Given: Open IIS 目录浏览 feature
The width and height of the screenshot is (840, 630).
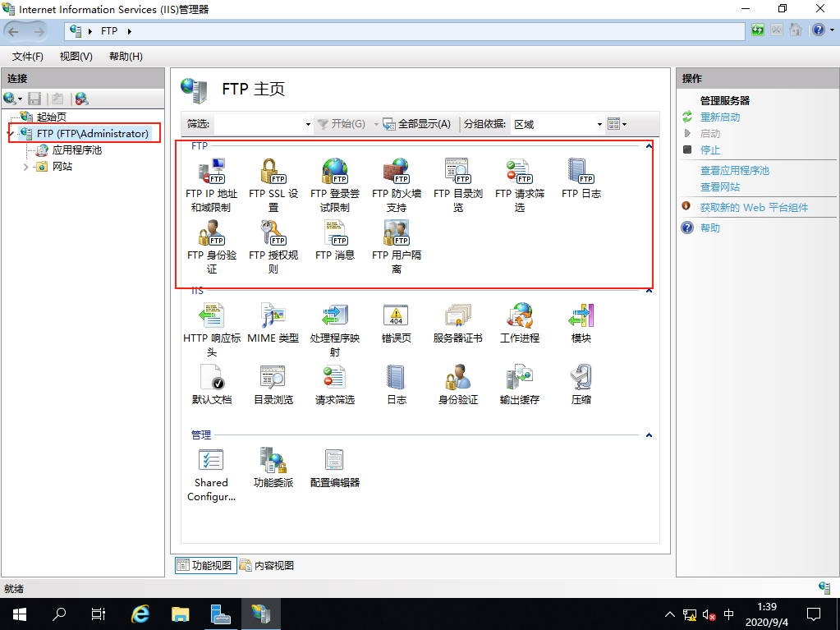Looking at the screenshot, I should click(x=273, y=384).
